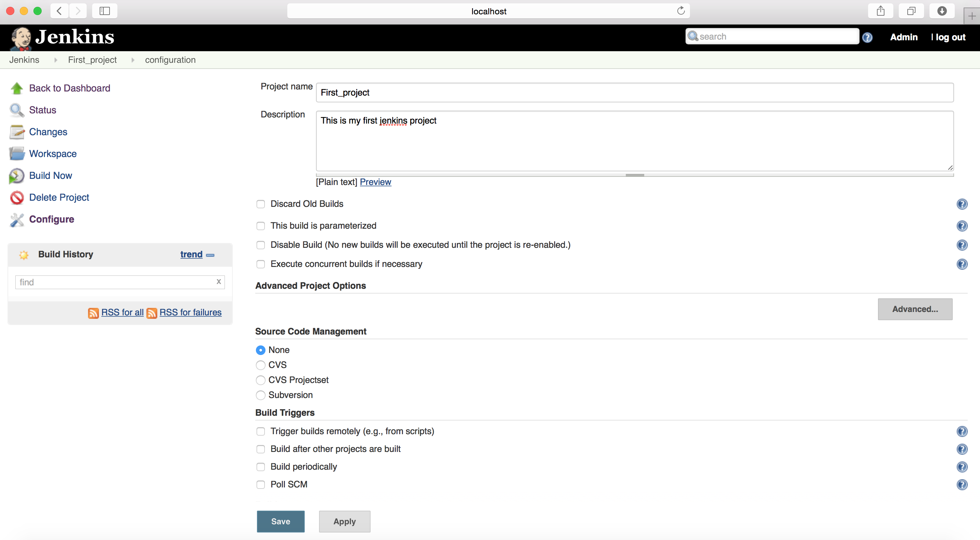Click the Build Now clock icon
This screenshot has height=540, width=980.
coord(17,176)
